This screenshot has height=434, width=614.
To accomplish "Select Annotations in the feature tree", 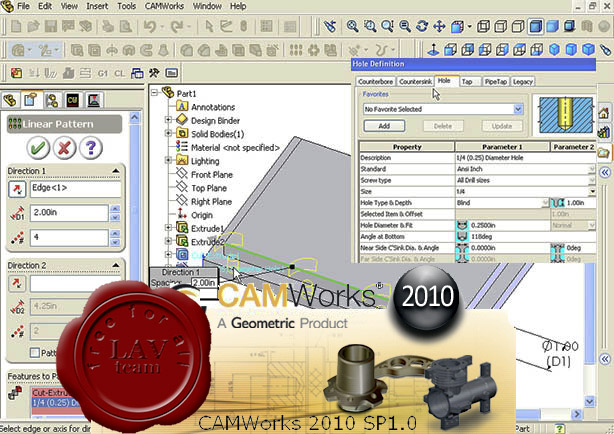I will pyautogui.click(x=213, y=107).
